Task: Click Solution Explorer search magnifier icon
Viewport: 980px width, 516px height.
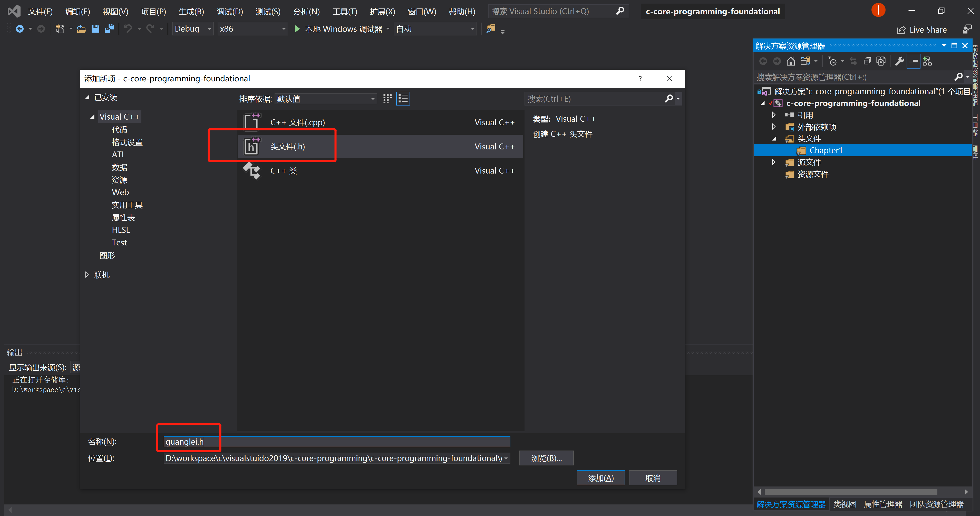Action: (958, 77)
